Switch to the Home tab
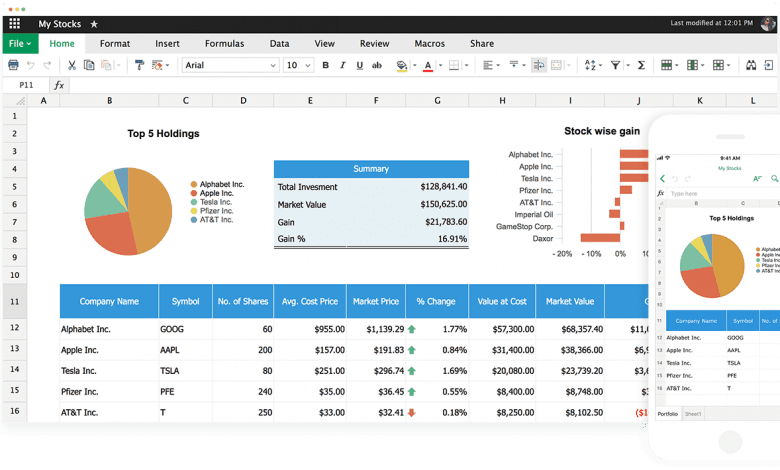This screenshot has width=780, height=470. tap(62, 44)
